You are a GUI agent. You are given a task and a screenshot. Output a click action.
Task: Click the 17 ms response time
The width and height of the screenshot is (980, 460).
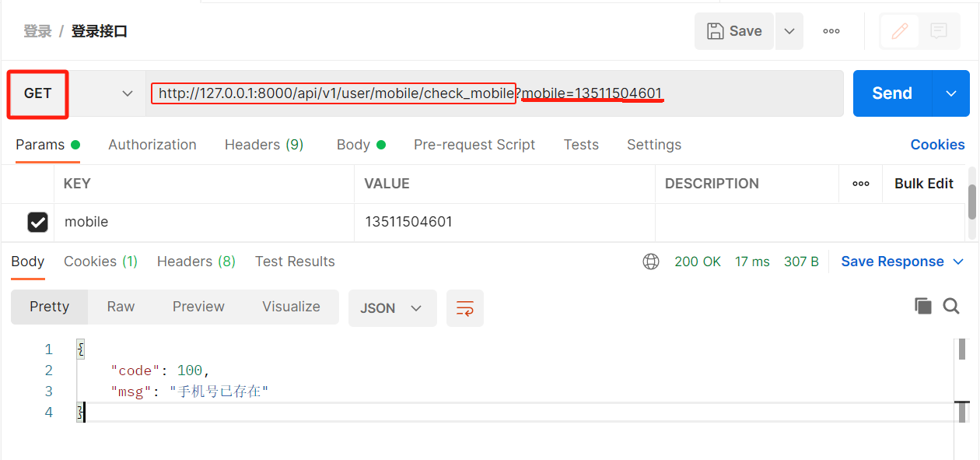pyautogui.click(x=752, y=262)
